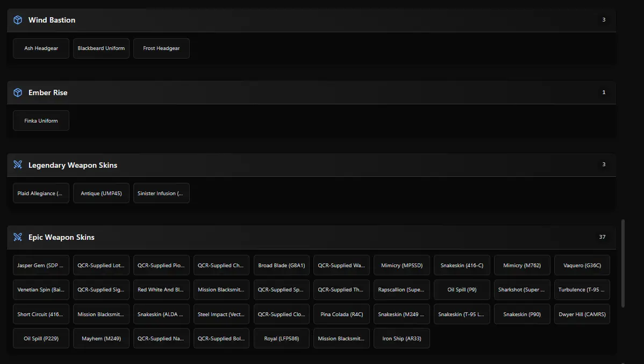The image size is (644, 364).
Task: Click the vertical scrollbar on the right
Action: (x=623, y=263)
